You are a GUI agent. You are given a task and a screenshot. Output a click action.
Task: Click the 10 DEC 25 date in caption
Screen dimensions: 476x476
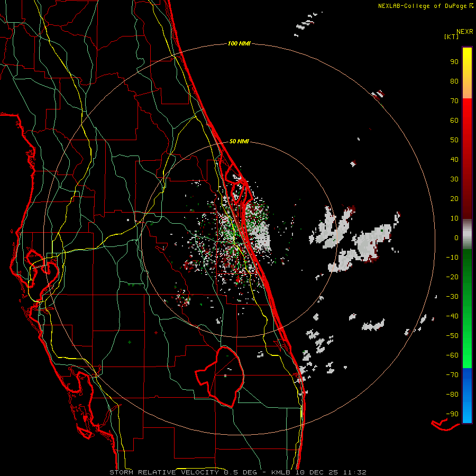coord(316,472)
